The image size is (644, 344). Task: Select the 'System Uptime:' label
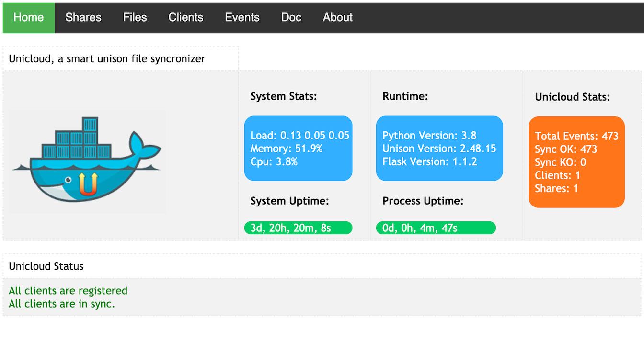(290, 201)
